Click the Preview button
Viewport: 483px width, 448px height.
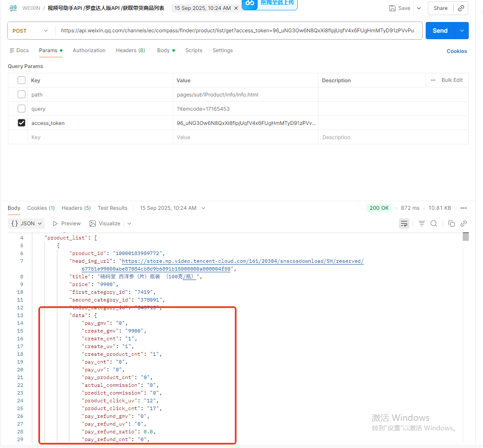point(66,224)
